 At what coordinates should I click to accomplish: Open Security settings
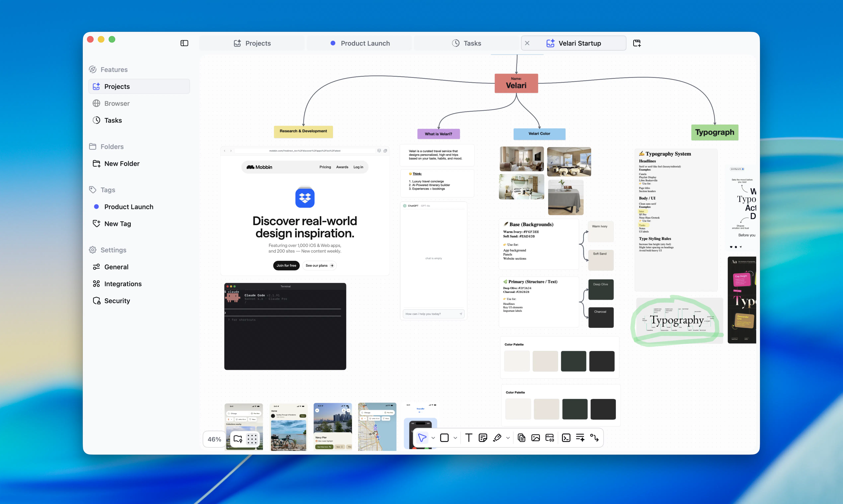coord(139,301)
